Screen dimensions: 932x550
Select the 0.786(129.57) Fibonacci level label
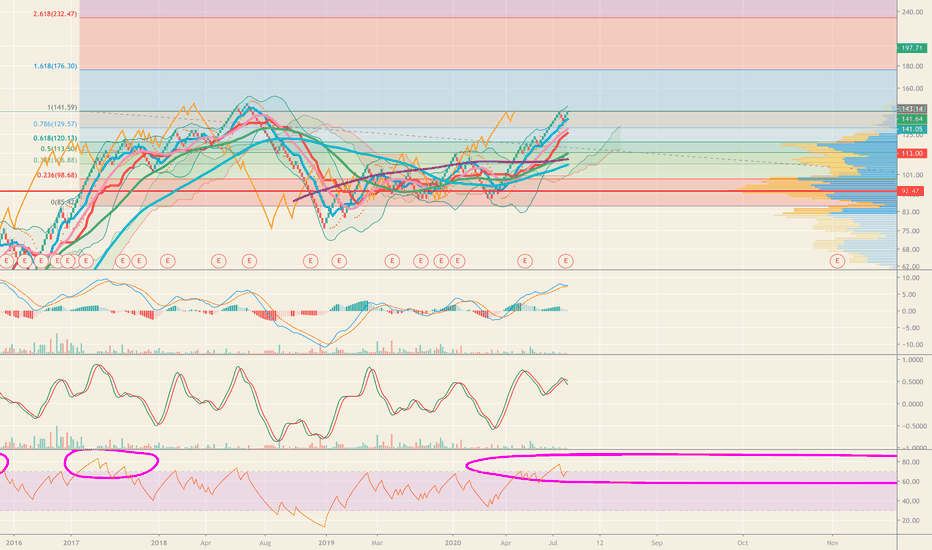55,124
